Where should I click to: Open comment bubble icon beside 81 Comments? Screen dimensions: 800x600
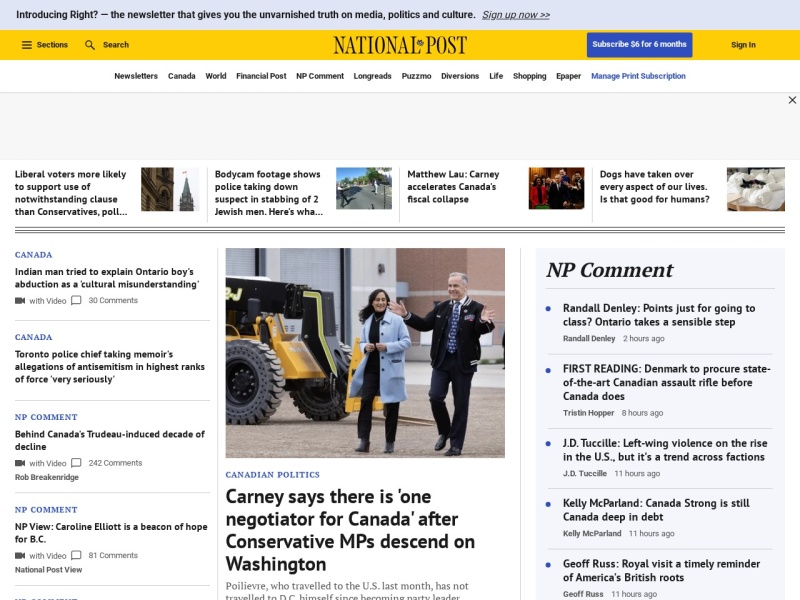point(76,555)
